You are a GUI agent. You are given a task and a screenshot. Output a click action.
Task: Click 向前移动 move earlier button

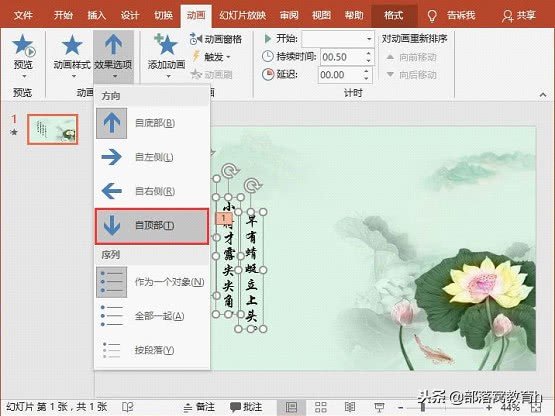[411, 57]
